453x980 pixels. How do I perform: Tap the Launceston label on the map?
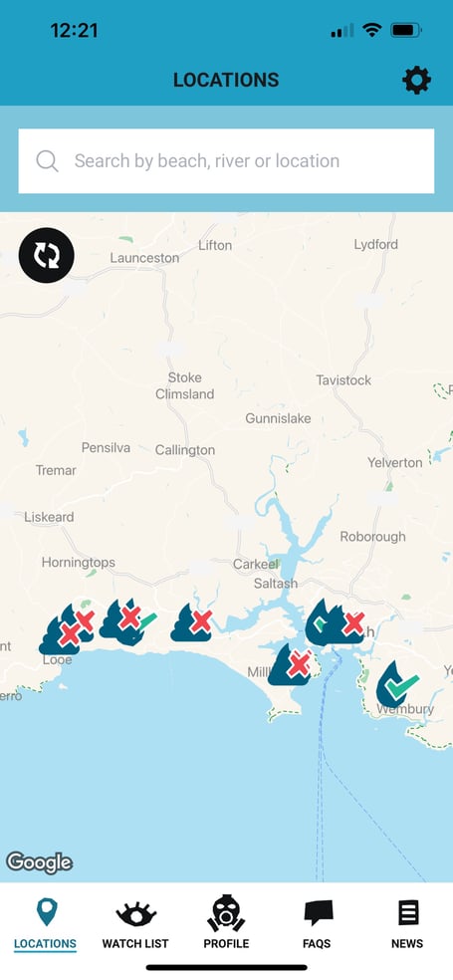(144, 258)
